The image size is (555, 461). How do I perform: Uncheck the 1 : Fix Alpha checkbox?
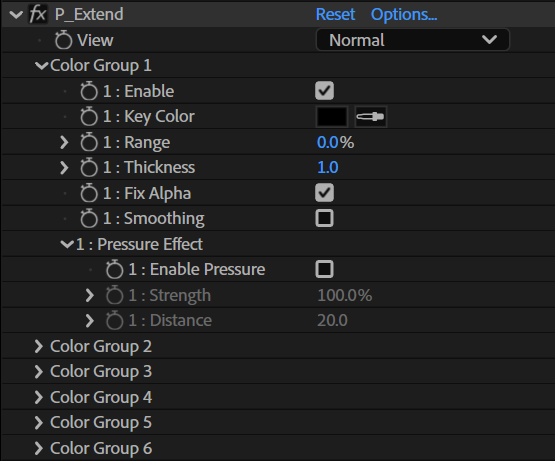[x=324, y=193]
